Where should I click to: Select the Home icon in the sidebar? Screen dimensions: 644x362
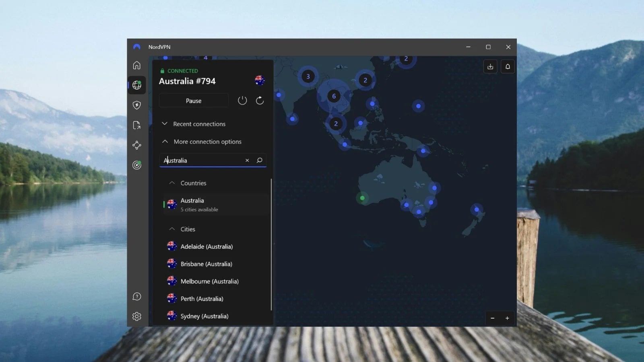pyautogui.click(x=137, y=65)
